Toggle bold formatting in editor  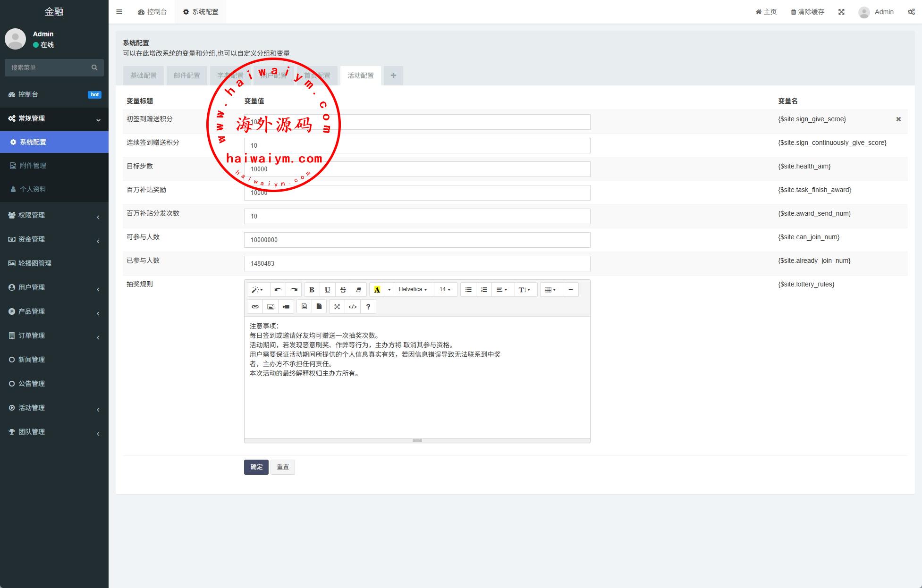pyautogui.click(x=312, y=290)
